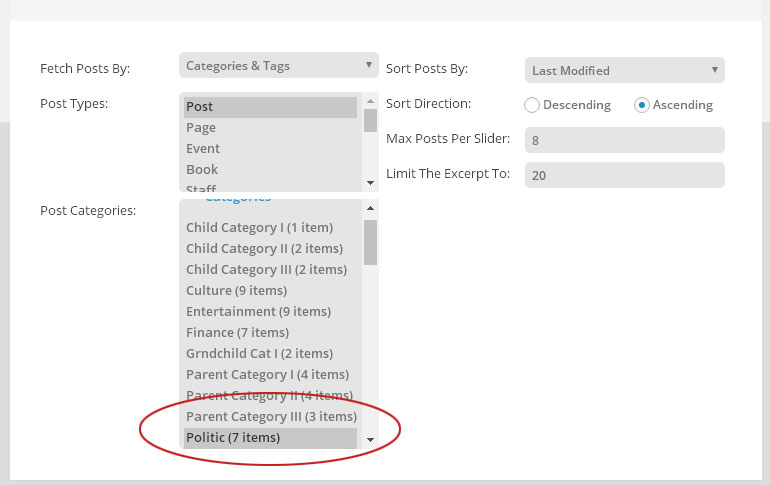Click Post Categories scroll up arrow
Image resolution: width=770 pixels, height=485 pixels.
pyautogui.click(x=370, y=209)
